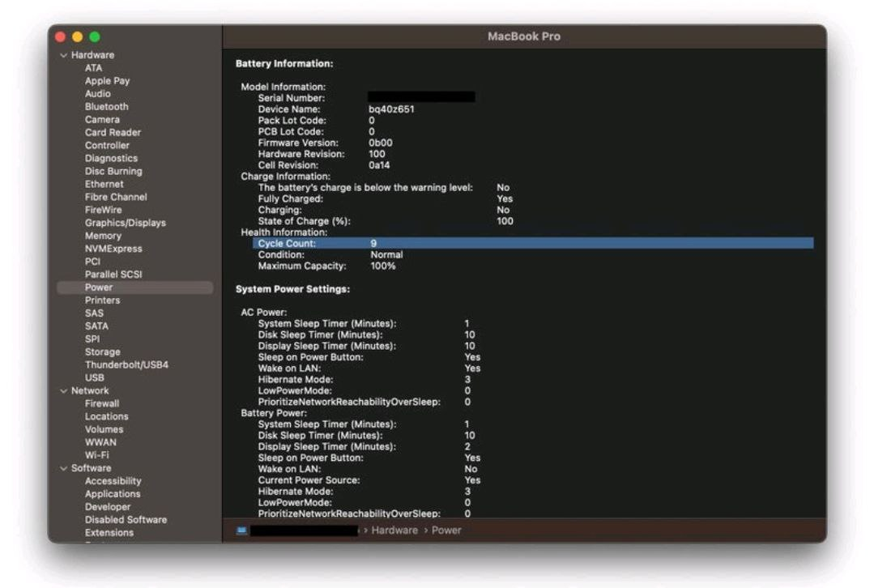Click the yellow minimize window button
Image resolution: width=874 pixels, height=588 pixels.
click(x=78, y=36)
